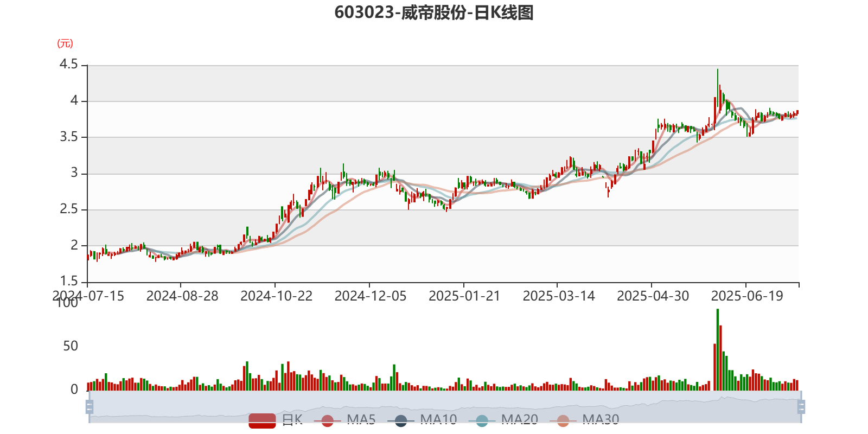The width and height of the screenshot is (868, 434).
Task: Click the 2024-08-28 date axis label
Action: [x=182, y=296]
